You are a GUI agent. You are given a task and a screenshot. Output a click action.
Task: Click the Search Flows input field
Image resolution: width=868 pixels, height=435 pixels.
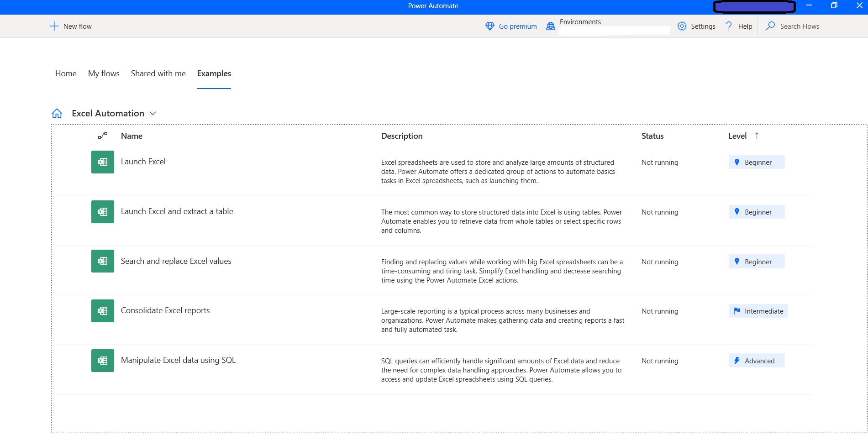pyautogui.click(x=800, y=26)
